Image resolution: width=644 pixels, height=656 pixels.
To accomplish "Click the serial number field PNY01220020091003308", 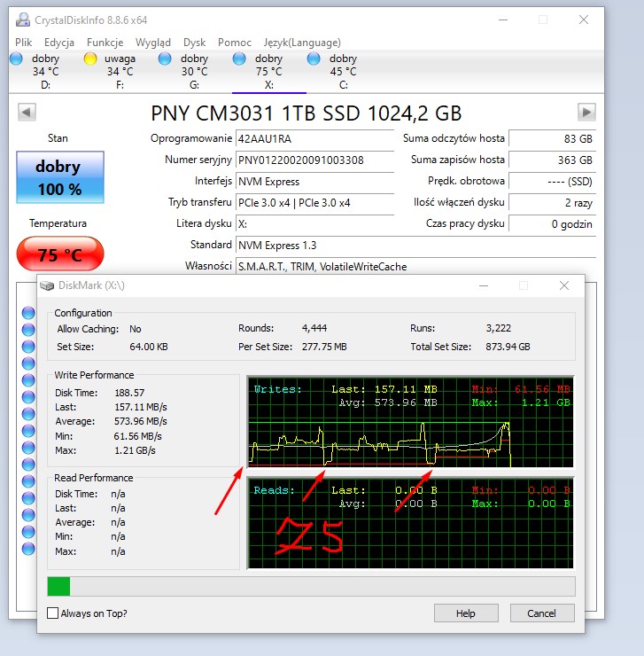I will click(314, 160).
